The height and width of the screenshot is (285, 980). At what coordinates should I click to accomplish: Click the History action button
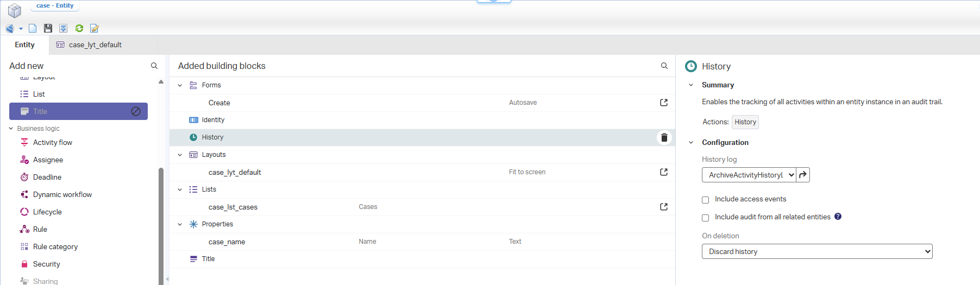745,122
